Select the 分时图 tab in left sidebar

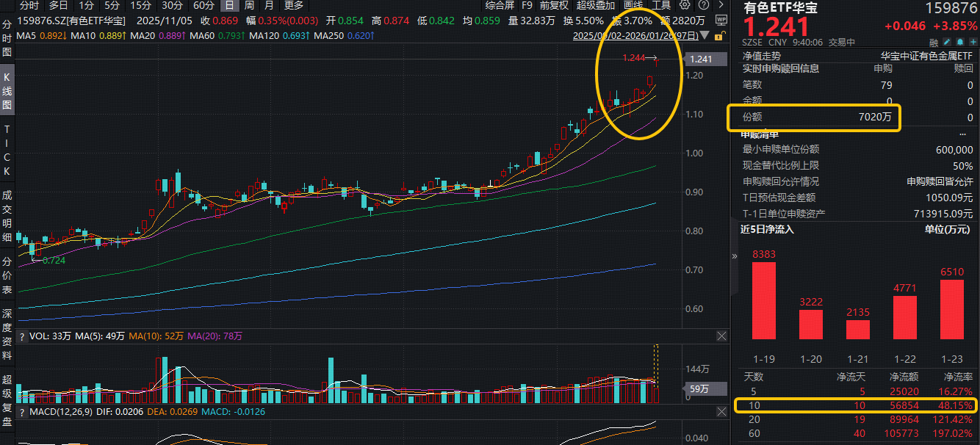[7, 39]
